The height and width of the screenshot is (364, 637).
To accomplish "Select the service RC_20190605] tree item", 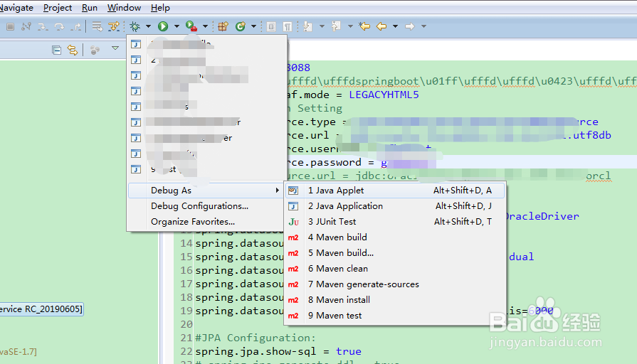I will (41, 309).
